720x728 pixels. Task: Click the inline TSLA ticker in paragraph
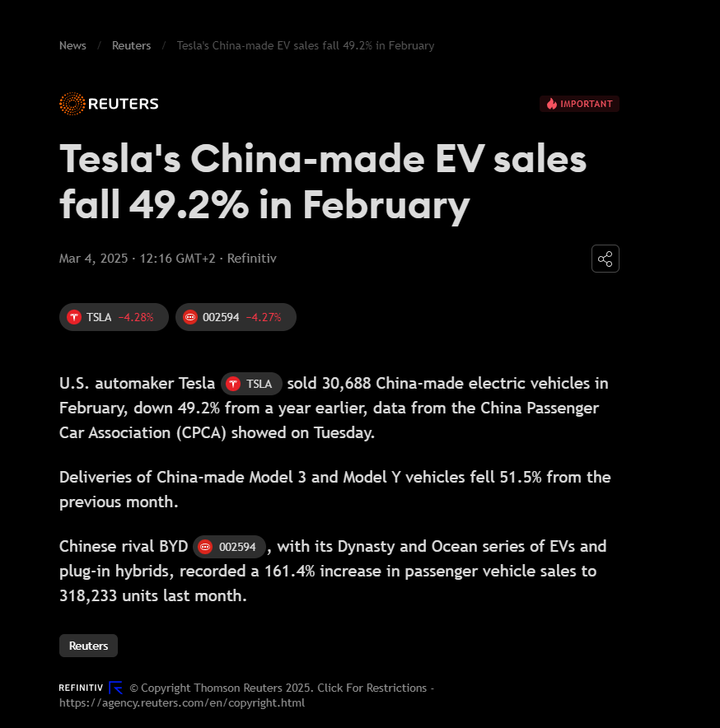(251, 384)
